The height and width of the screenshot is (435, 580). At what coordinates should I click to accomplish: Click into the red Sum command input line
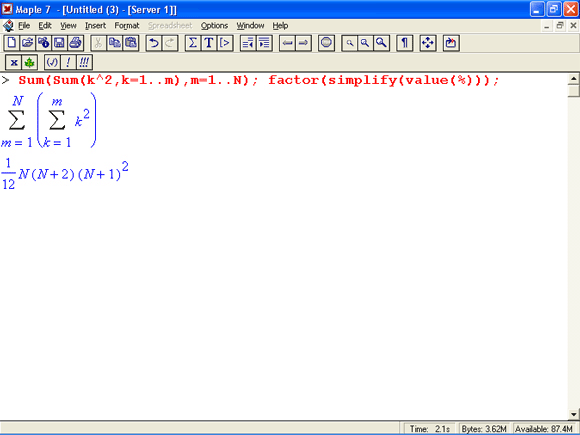[x=259, y=80]
